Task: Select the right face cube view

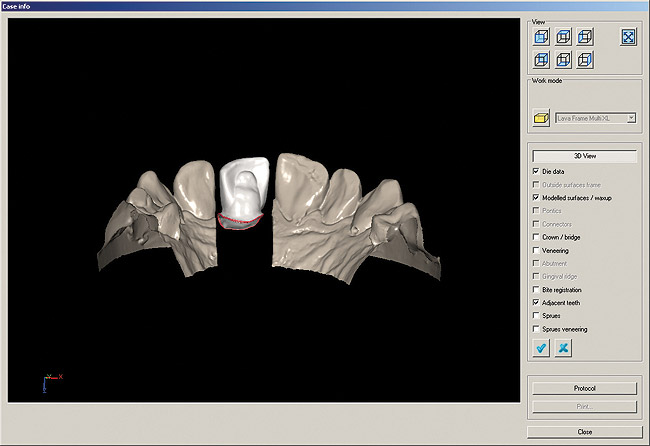Action: pos(585,59)
